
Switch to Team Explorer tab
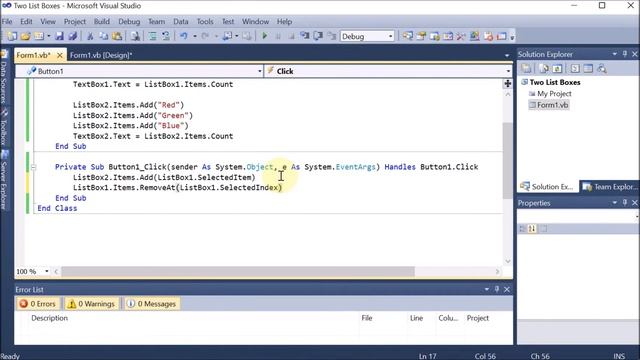[x=610, y=187]
